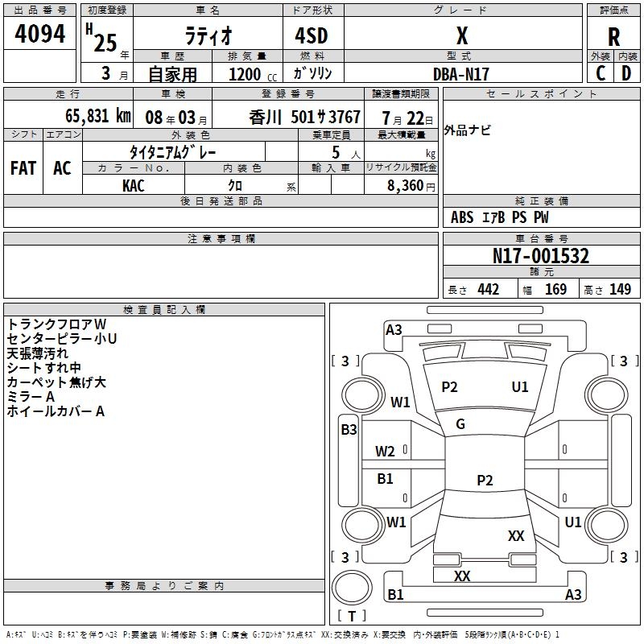The image size is (644, 644).
Task: Click the height value 149
Action: tap(620, 289)
